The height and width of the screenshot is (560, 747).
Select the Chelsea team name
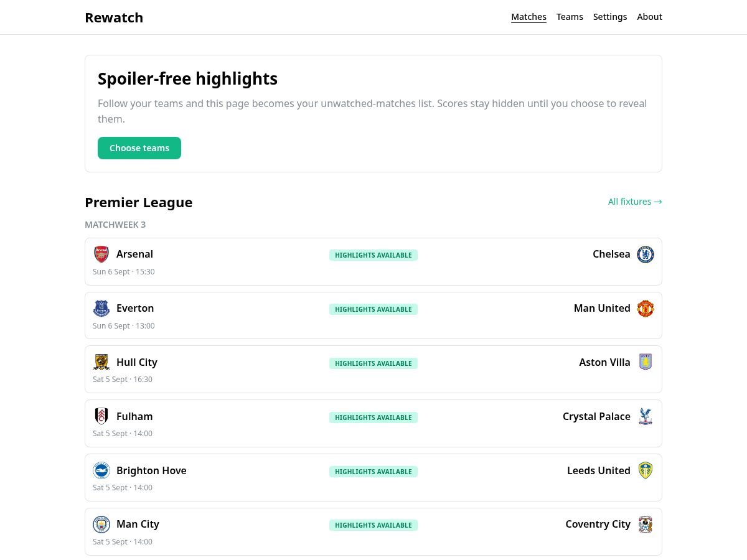click(x=611, y=254)
